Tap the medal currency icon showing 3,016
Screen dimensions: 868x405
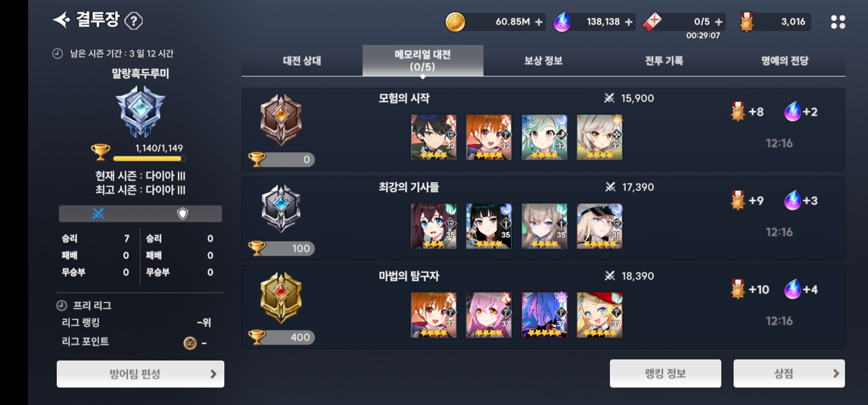[x=746, y=22]
